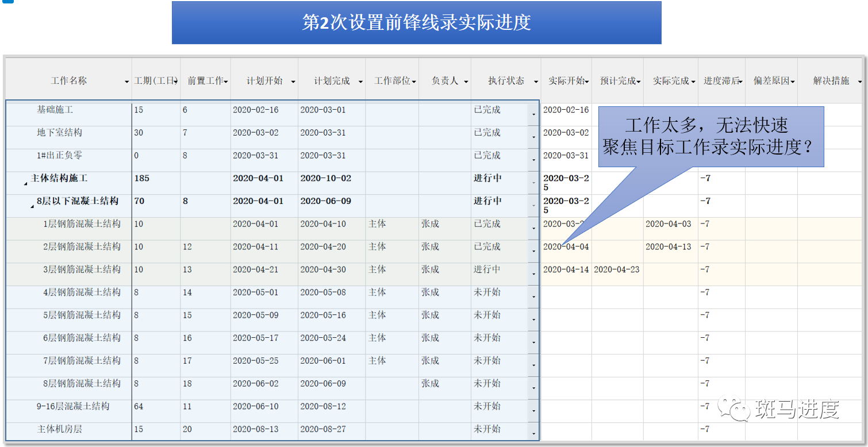
Task: Open filter dropdown for 计划完成 column
Action: [360, 82]
